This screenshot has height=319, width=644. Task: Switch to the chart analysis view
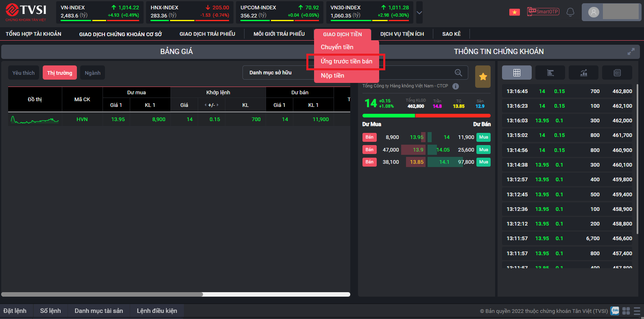[583, 73]
